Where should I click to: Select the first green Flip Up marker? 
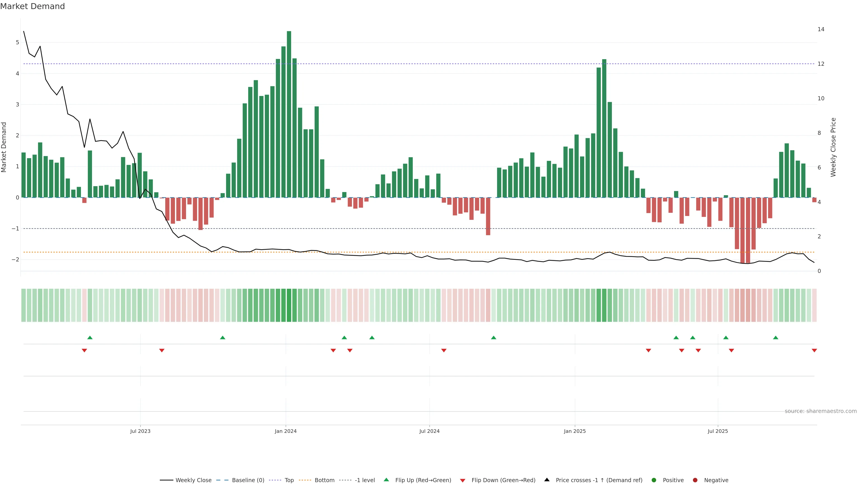(x=90, y=338)
